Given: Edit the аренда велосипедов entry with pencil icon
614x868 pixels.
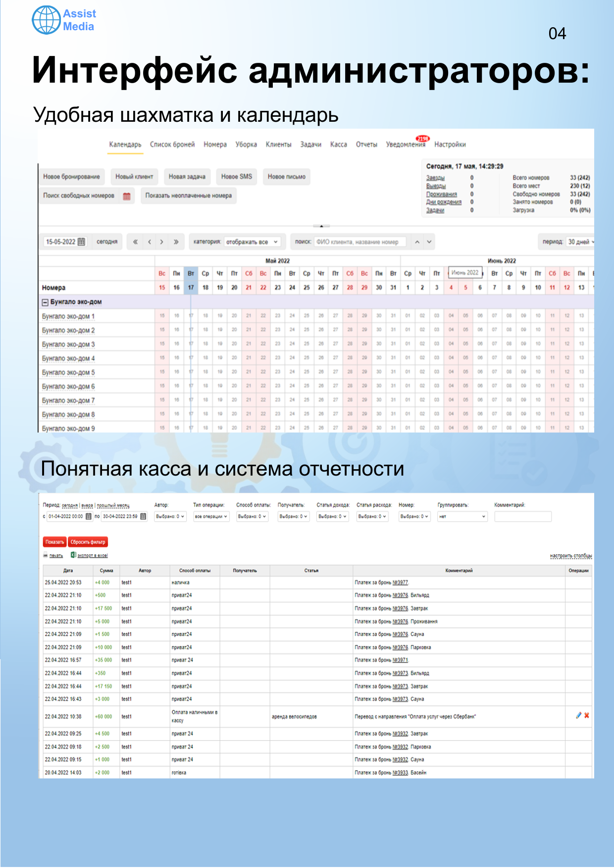Looking at the screenshot, I should (578, 716).
